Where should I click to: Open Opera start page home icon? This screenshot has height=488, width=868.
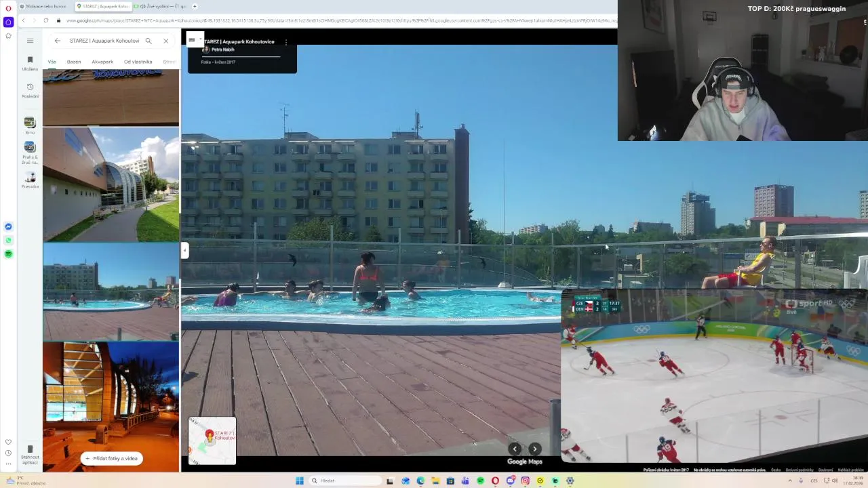8,22
